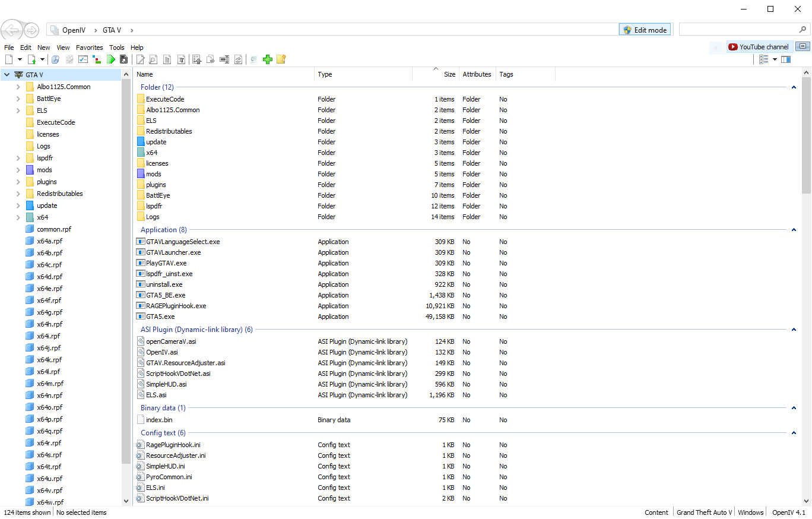Click the green play arrows toolbar icon
Screen dimensions: 812x519
point(111,59)
